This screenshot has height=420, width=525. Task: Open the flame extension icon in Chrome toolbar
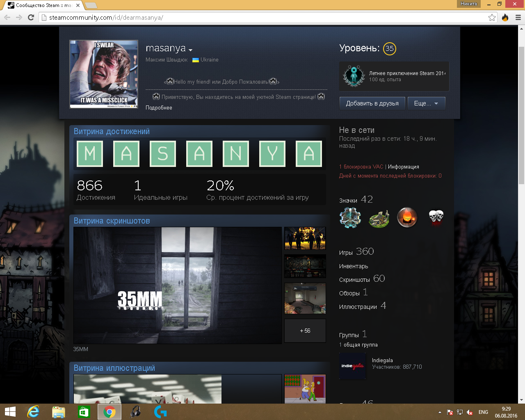click(505, 17)
